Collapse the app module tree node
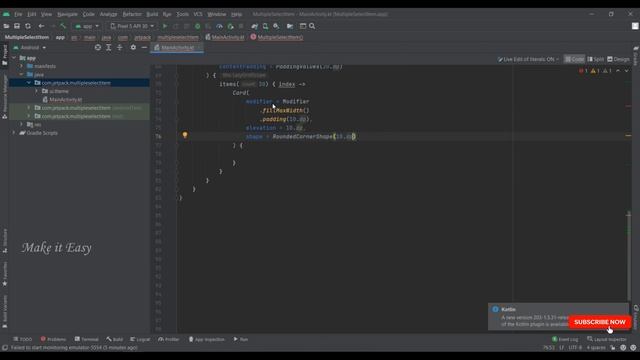Screen dimensions: 640x360 (14, 58)
